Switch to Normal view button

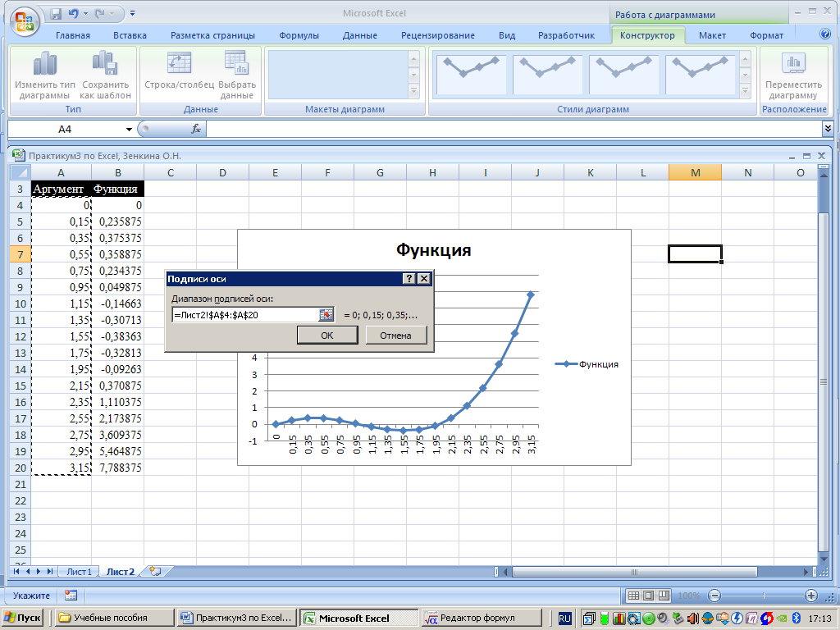[633, 596]
